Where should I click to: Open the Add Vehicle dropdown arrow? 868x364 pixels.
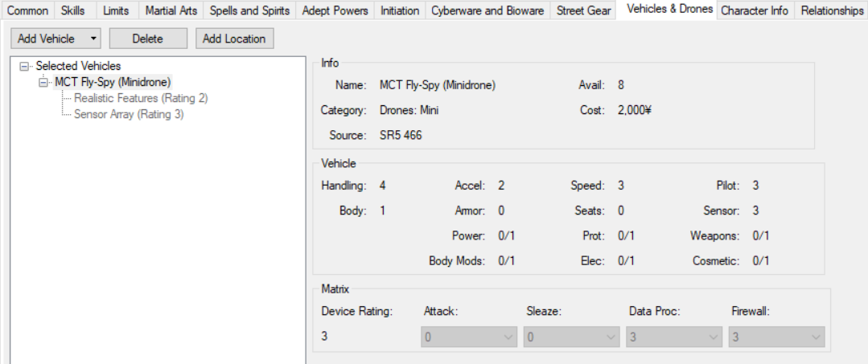click(93, 39)
